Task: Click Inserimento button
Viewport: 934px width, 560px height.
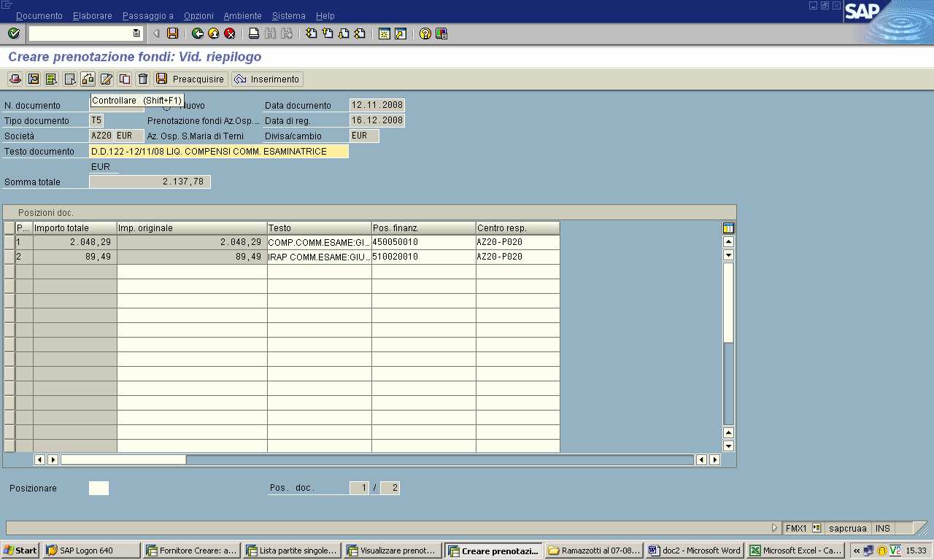Action: [x=267, y=79]
